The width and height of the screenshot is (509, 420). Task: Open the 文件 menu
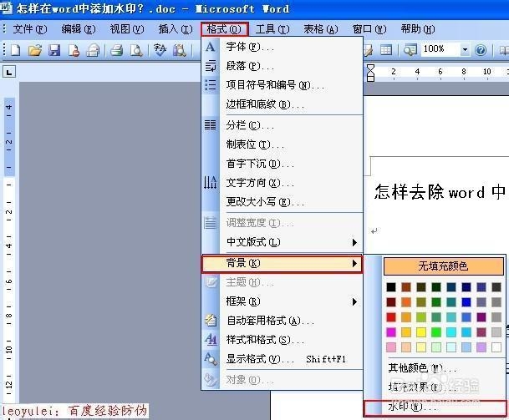coord(29,29)
